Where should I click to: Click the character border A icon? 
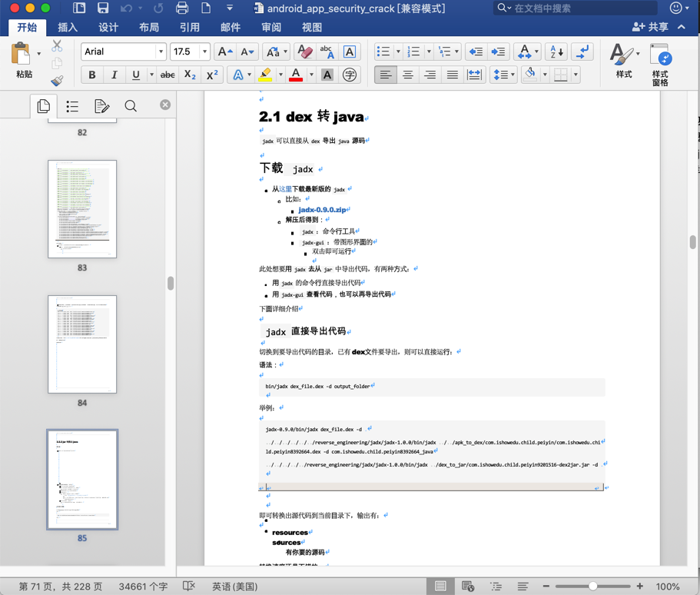[x=350, y=52]
